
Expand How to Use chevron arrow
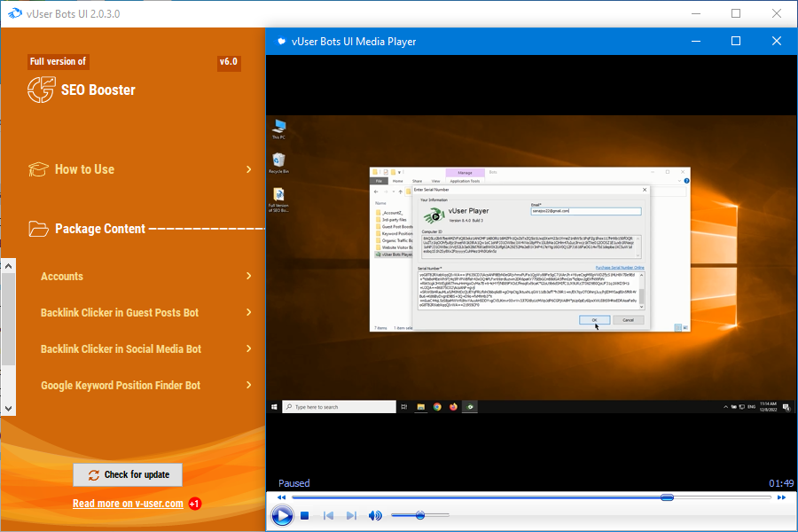(x=249, y=169)
